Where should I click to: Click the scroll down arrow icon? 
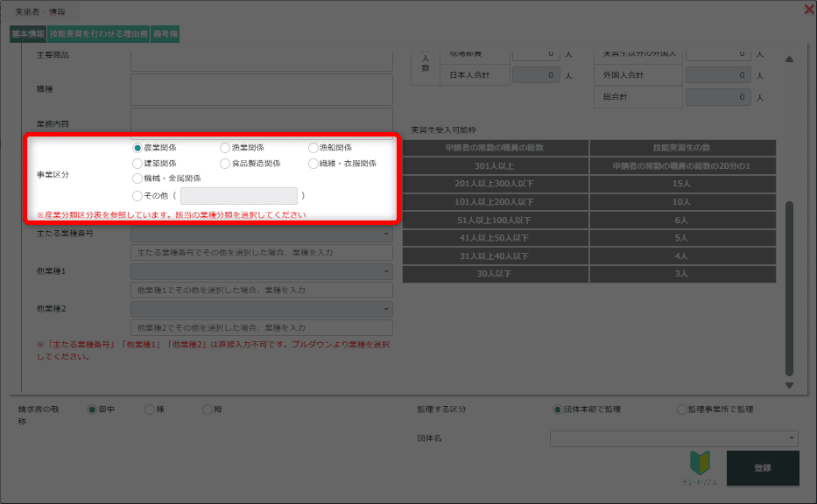[x=789, y=385]
